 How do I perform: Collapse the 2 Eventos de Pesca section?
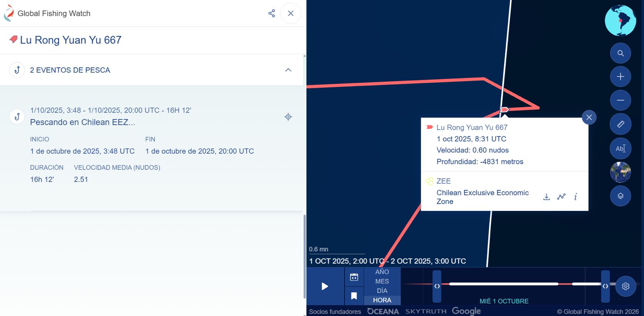(288, 70)
